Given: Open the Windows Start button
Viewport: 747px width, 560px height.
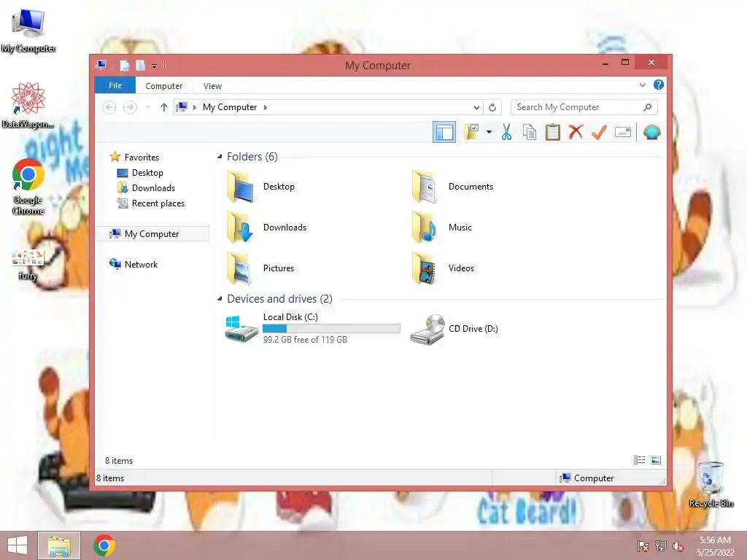Looking at the screenshot, I should click(x=18, y=545).
